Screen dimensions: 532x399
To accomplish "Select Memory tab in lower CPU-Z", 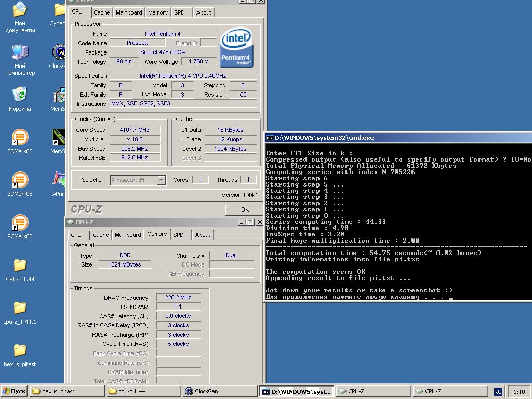I will 157,234.
